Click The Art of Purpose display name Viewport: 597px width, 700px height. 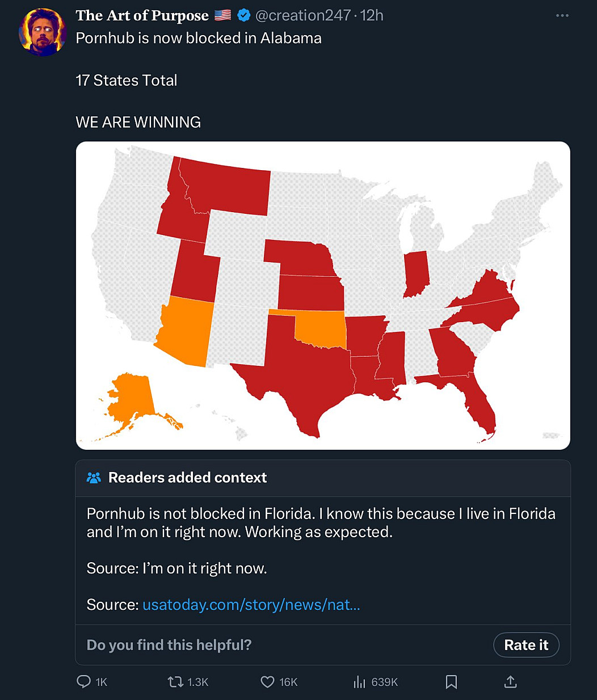click(142, 15)
